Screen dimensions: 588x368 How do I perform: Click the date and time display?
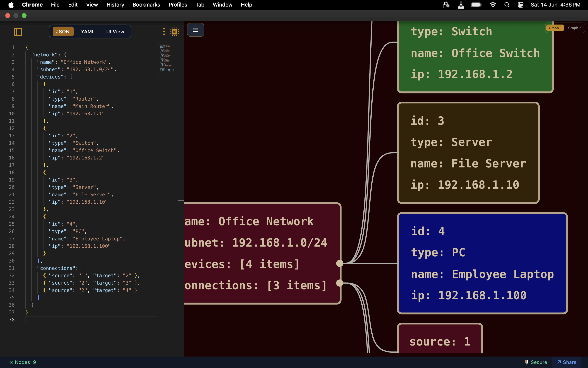pyautogui.click(x=556, y=5)
